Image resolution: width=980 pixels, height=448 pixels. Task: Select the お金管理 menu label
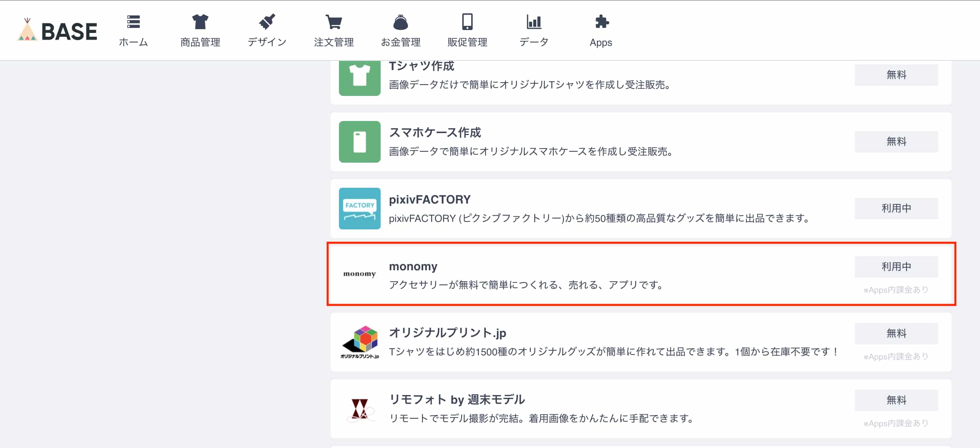click(401, 42)
